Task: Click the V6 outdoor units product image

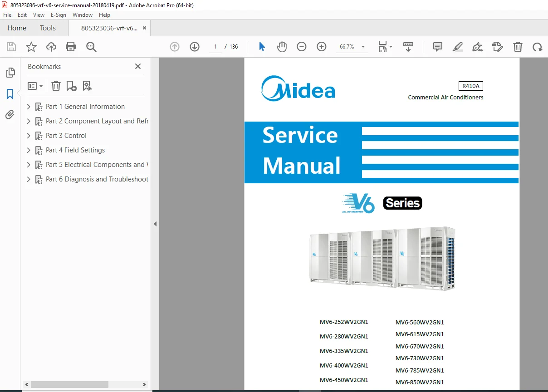Action: tap(382, 258)
